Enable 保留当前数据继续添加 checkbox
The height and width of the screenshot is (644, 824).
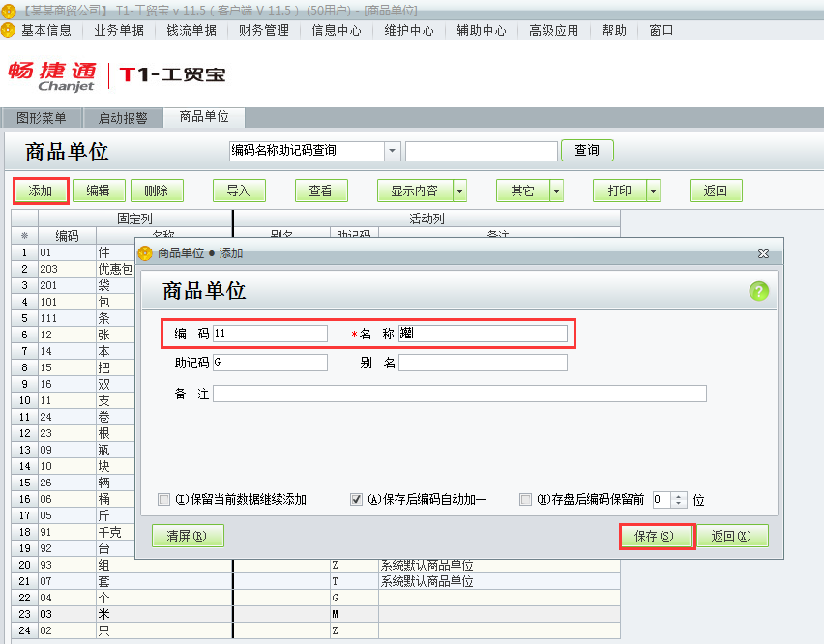pyautogui.click(x=162, y=499)
